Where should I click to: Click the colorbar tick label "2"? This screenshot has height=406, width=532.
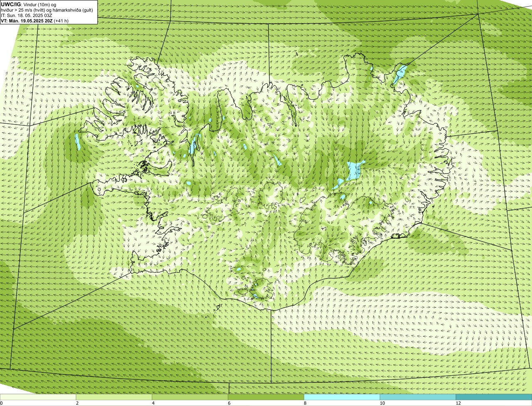click(x=77, y=403)
